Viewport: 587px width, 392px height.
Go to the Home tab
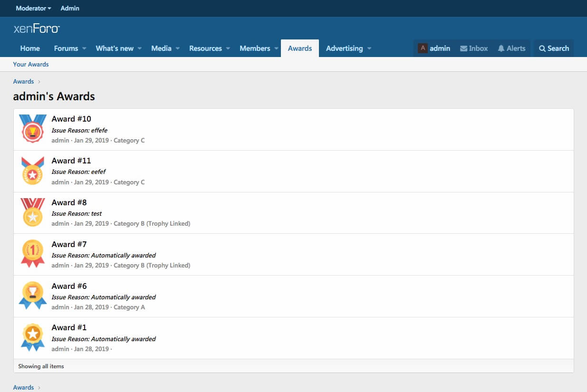coord(30,48)
